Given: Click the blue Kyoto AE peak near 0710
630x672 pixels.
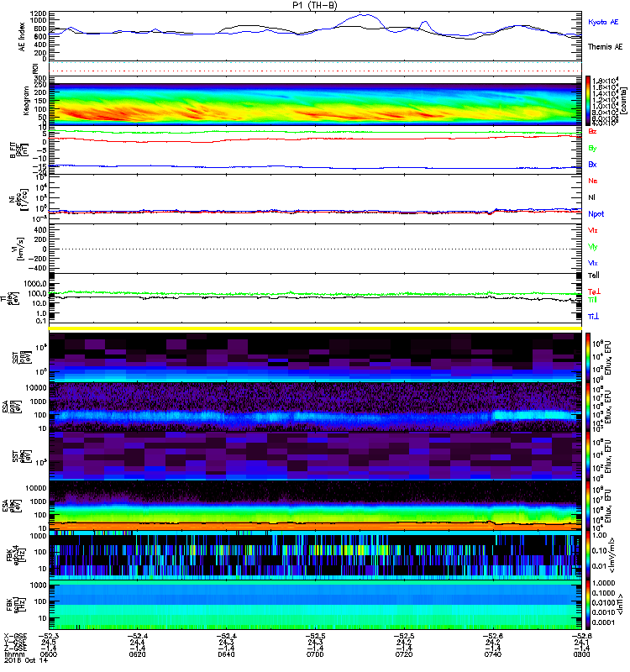Looking at the screenshot, I should 365,15.
